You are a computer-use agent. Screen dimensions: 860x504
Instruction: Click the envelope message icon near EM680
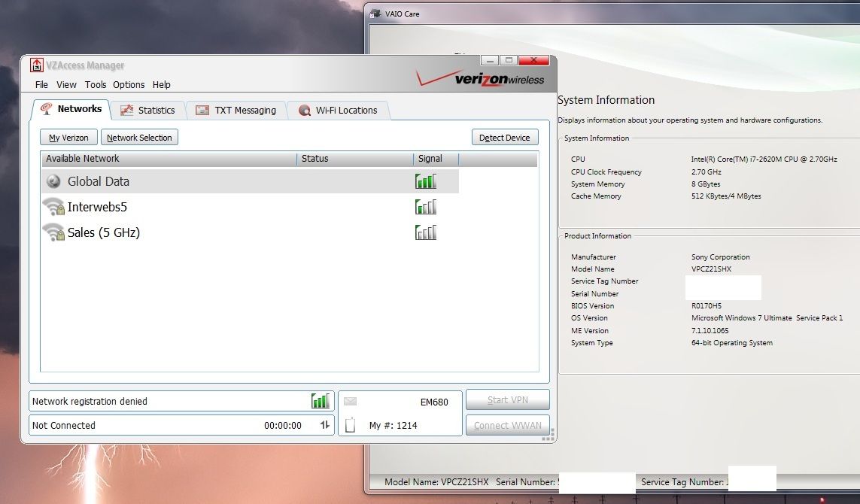(350, 402)
